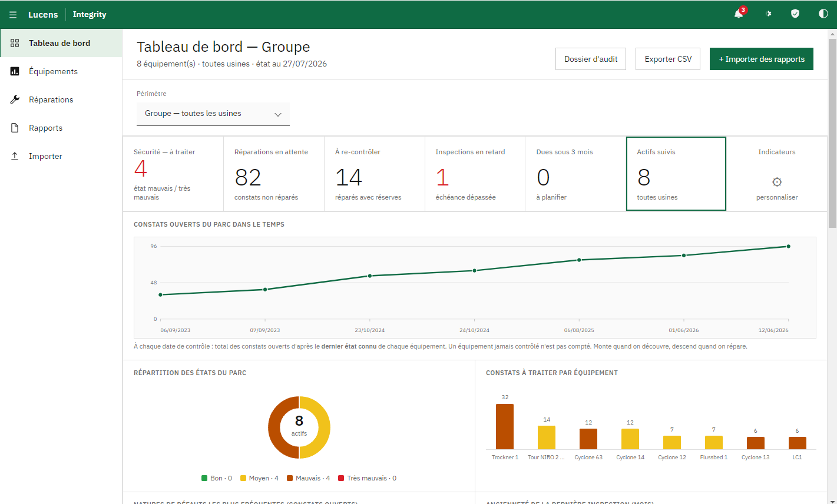Click + Importer des rapports button
837x504 pixels.
(x=762, y=59)
